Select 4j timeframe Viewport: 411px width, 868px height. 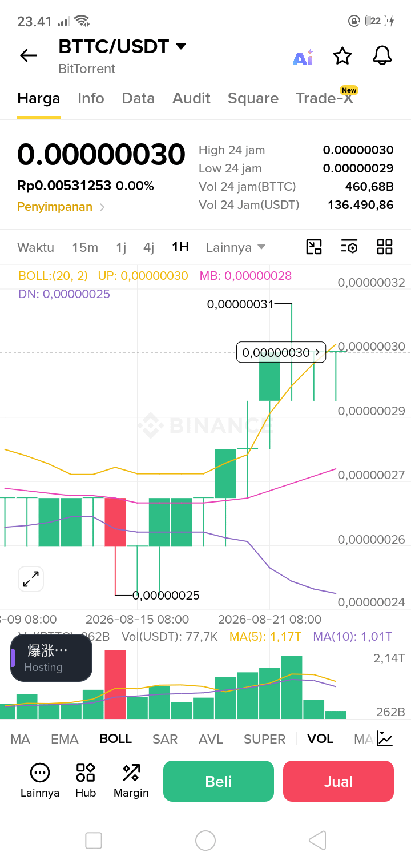[149, 247]
